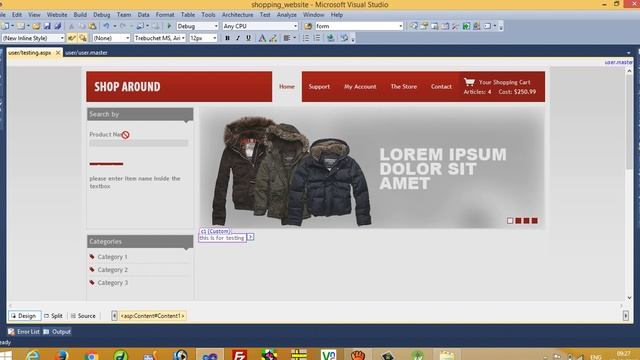The height and width of the screenshot is (360, 640).
Task: Select the asp:Content#Content1 breadcrumb tag
Action: pyautogui.click(x=153, y=316)
